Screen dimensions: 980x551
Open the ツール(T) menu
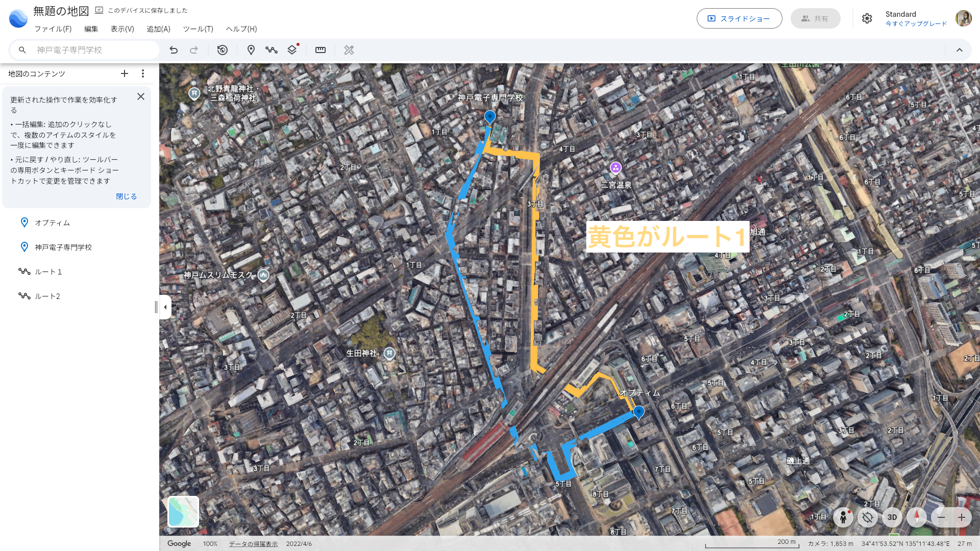point(198,29)
